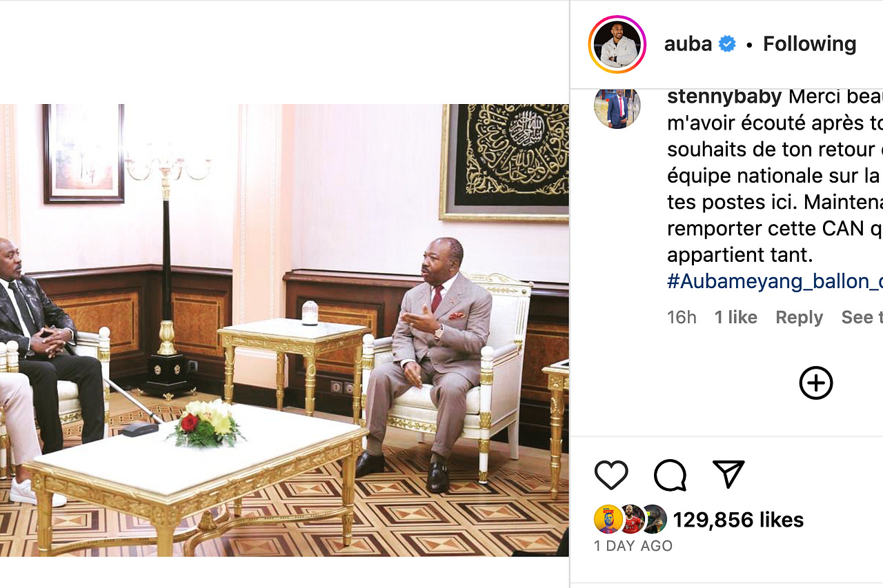Expand See translation on the comment
Screen dimensions: 883x588
coord(862,317)
